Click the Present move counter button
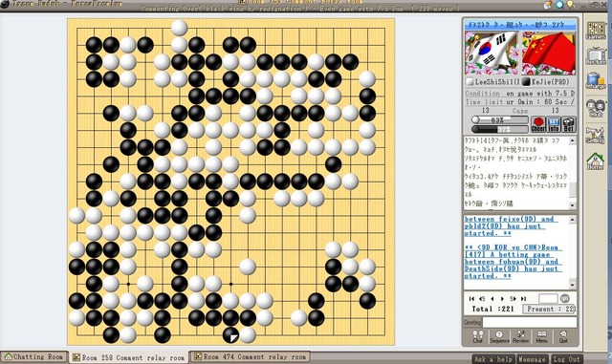This screenshot has height=364, width=612. click(x=550, y=309)
